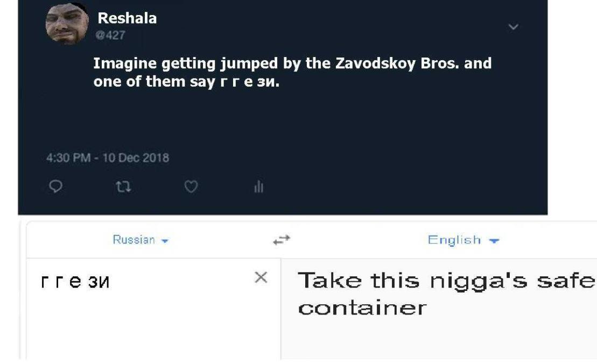The width and height of the screenshot is (597, 364).
Task: View tweet activity bar chart icon
Action: [x=258, y=187]
